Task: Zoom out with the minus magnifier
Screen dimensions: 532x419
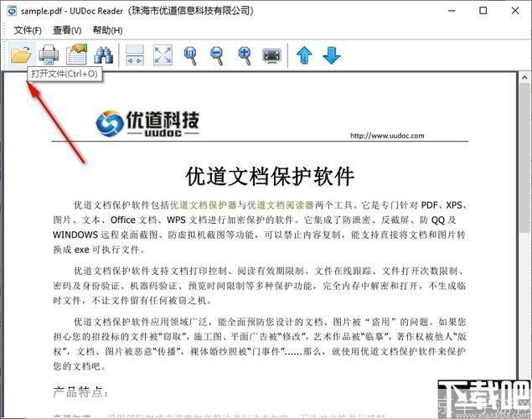Action: (x=217, y=55)
